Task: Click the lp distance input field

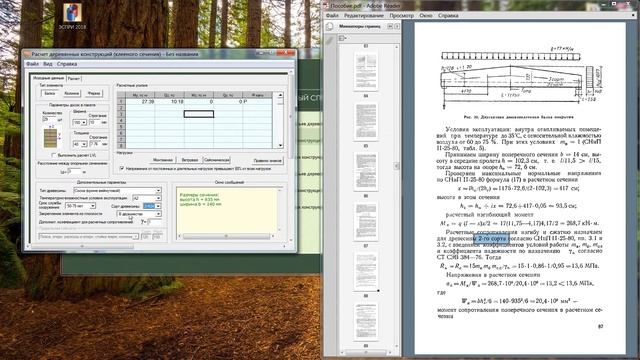Action: tap(74, 172)
